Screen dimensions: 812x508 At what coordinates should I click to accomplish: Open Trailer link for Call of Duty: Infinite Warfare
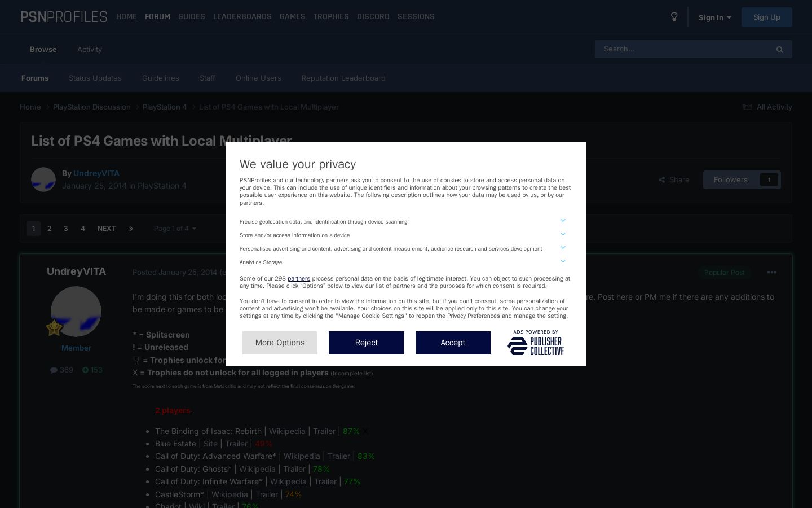(x=325, y=481)
